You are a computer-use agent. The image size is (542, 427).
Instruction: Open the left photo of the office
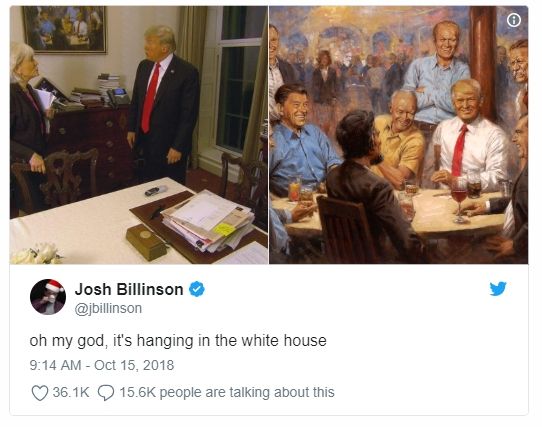coord(139,135)
